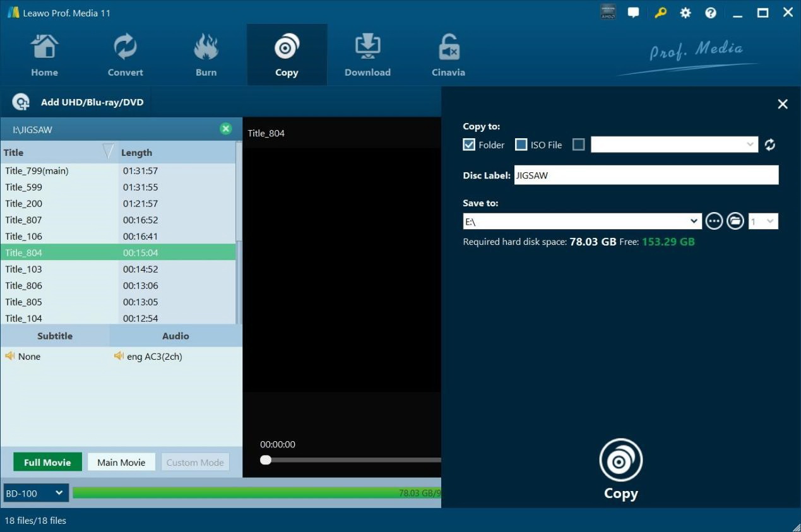
Task: Close the copy settings side panel
Action: (783, 104)
